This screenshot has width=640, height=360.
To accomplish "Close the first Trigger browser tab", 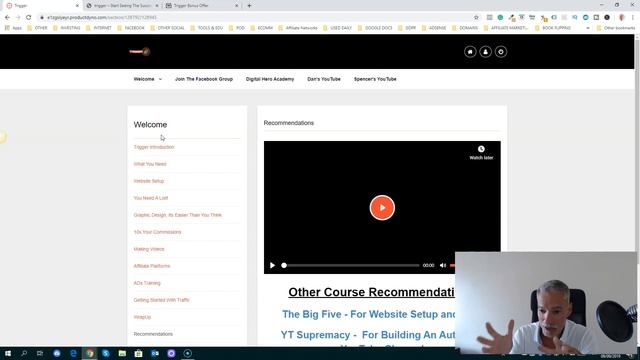I will pyautogui.click(x=77, y=6).
